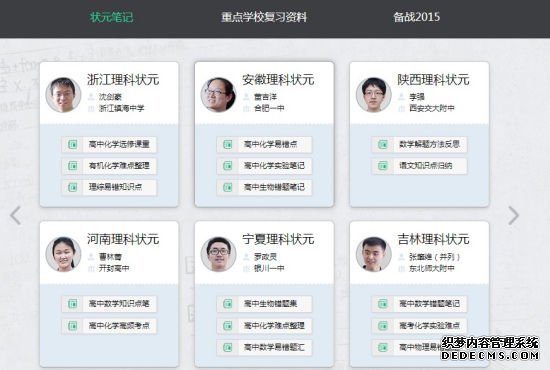Open the 高中化学高频考点 note
The width and height of the screenshot is (550, 370).
119,325
